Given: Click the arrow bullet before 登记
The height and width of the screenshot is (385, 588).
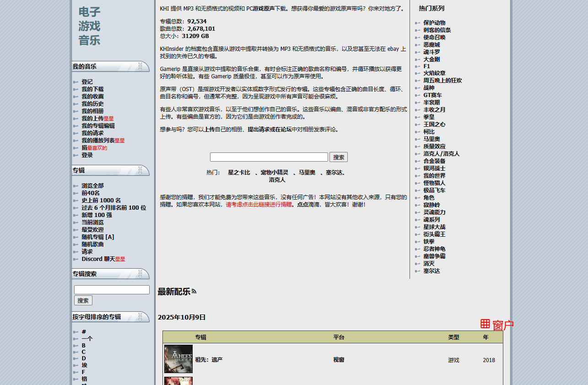Looking at the screenshot, I should coord(76,82).
